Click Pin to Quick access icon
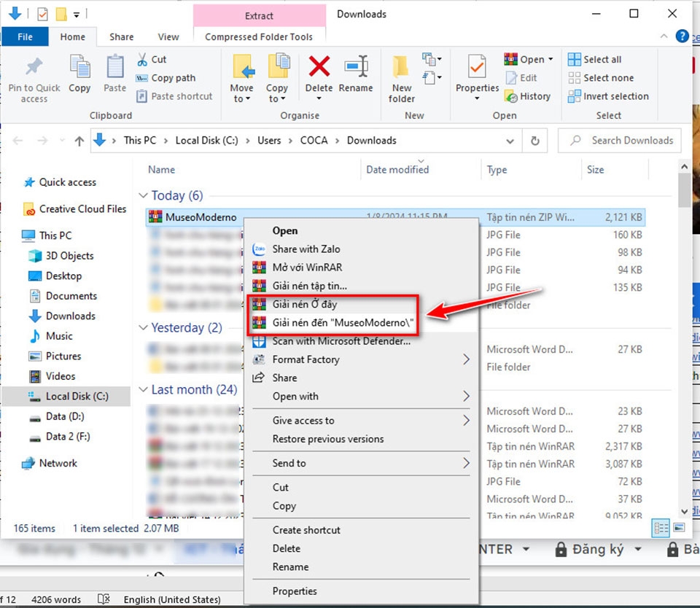 pos(34,67)
